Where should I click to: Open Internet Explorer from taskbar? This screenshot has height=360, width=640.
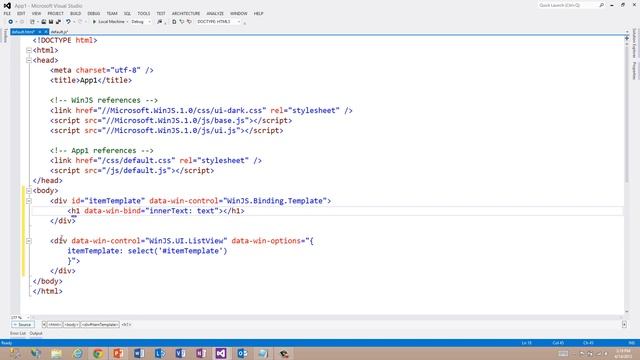click(77, 353)
